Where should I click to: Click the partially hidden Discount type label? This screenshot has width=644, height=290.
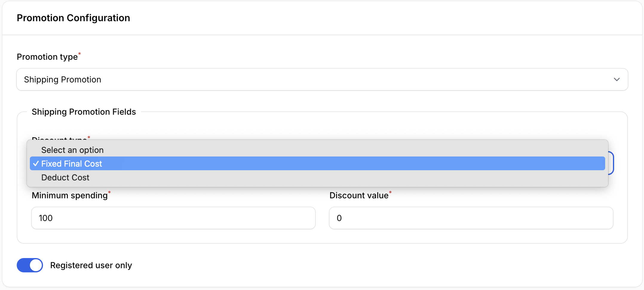coord(59,138)
